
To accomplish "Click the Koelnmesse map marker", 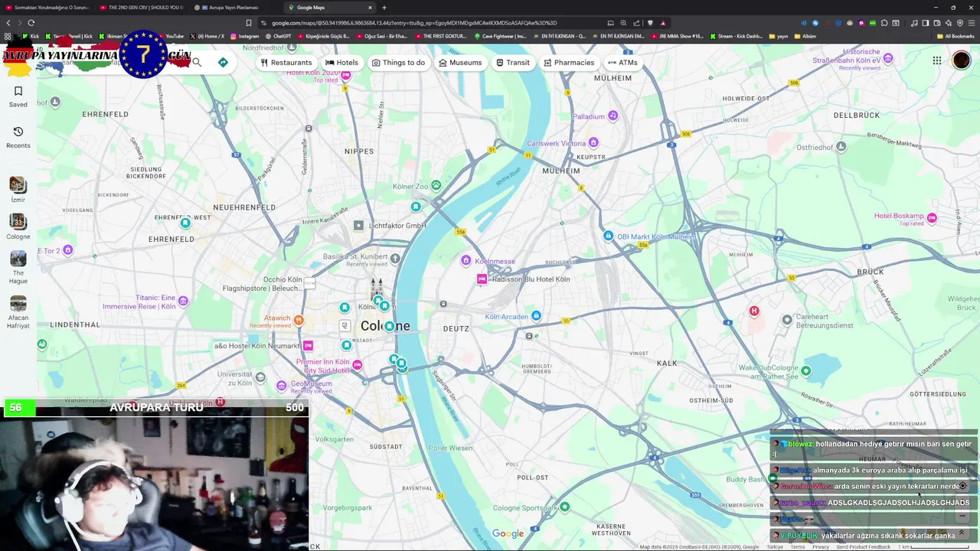I will 465,261.
